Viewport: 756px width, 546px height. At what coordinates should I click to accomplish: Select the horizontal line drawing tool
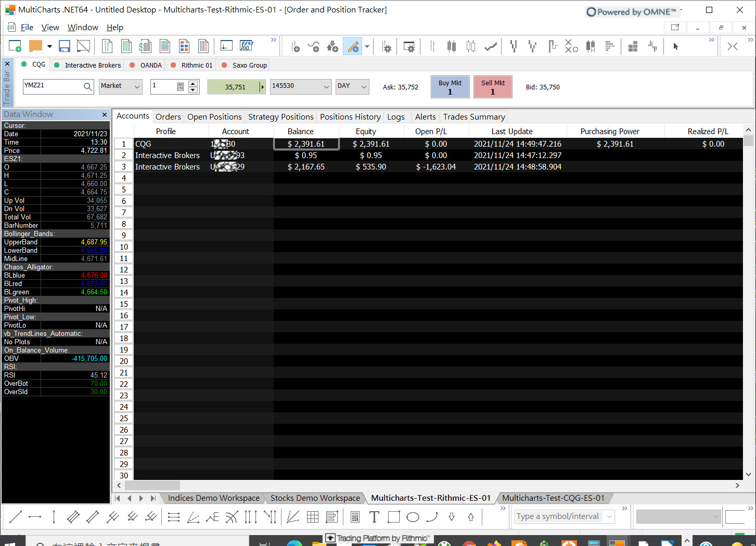(35, 517)
